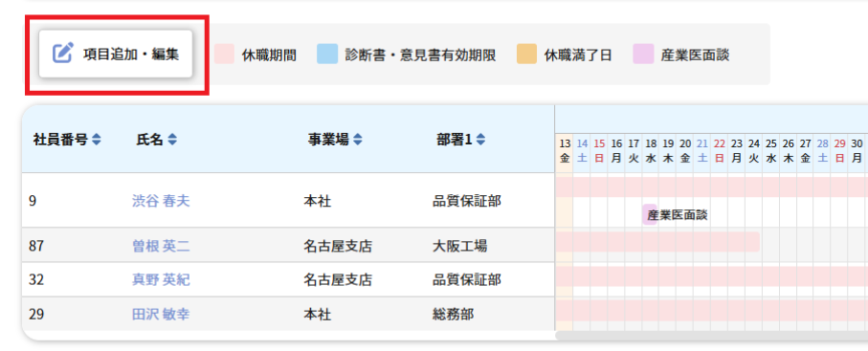Select date 16 月 in calendar header
Screen dimensions: 868x351
(616, 150)
